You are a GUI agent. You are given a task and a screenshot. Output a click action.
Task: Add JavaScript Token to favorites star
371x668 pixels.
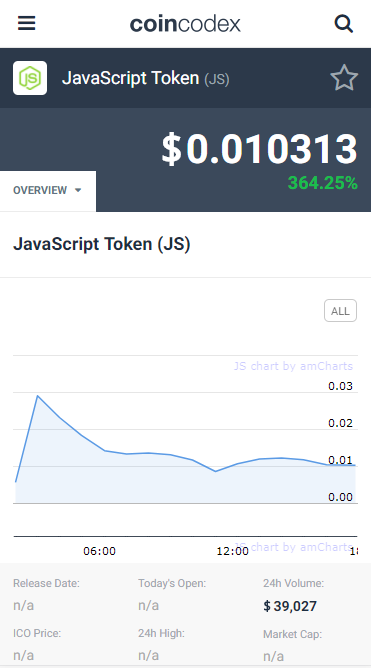(x=344, y=78)
